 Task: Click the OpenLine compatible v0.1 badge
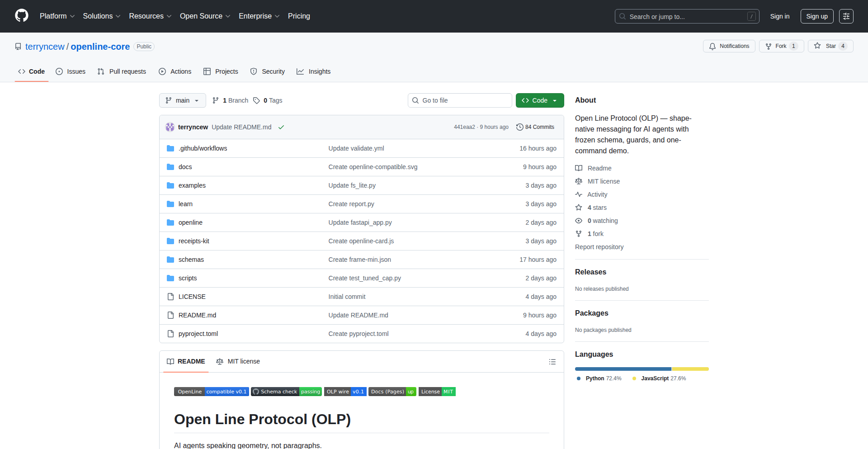(x=212, y=392)
